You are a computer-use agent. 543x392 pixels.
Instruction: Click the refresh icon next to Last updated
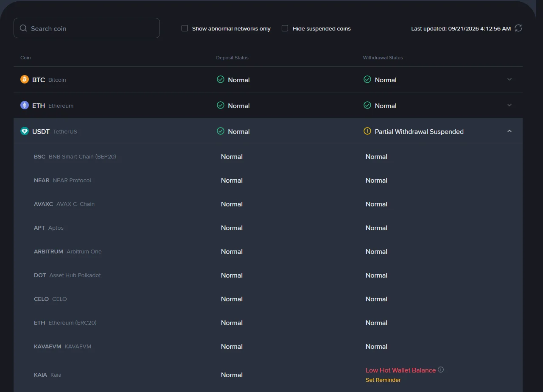coord(518,28)
